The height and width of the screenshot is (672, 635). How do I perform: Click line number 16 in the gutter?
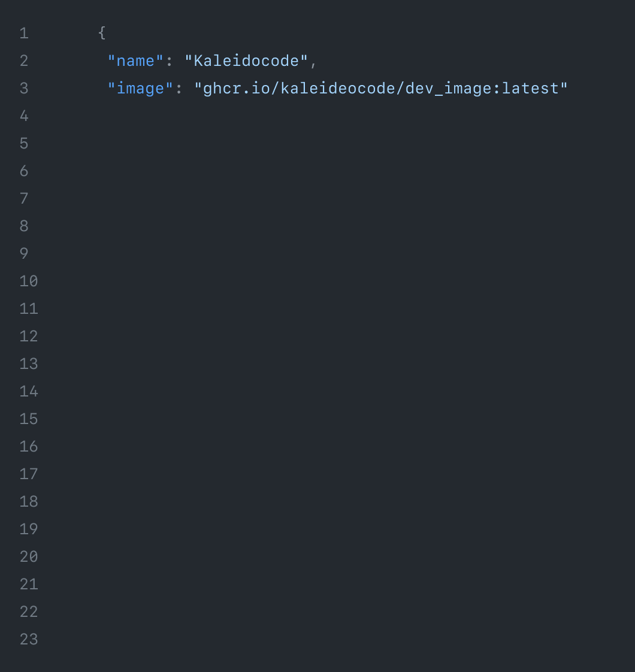[29, 446]
